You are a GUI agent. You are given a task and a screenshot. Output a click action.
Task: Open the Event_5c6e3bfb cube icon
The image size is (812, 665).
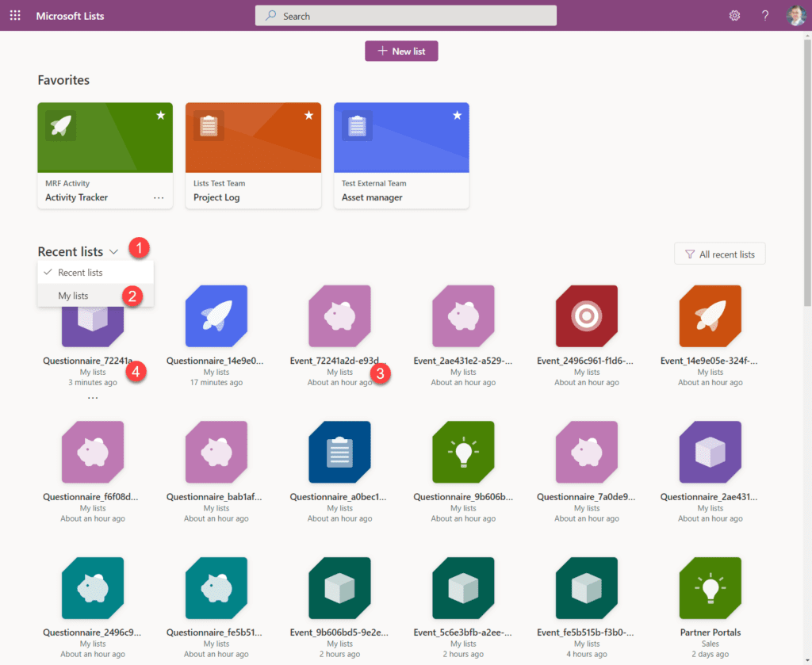463,588
